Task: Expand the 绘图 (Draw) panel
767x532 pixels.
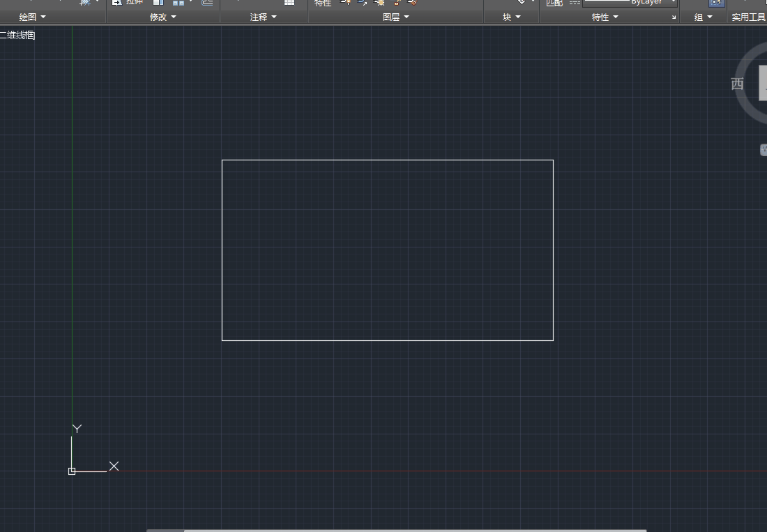Action: [x=32, y=17]
